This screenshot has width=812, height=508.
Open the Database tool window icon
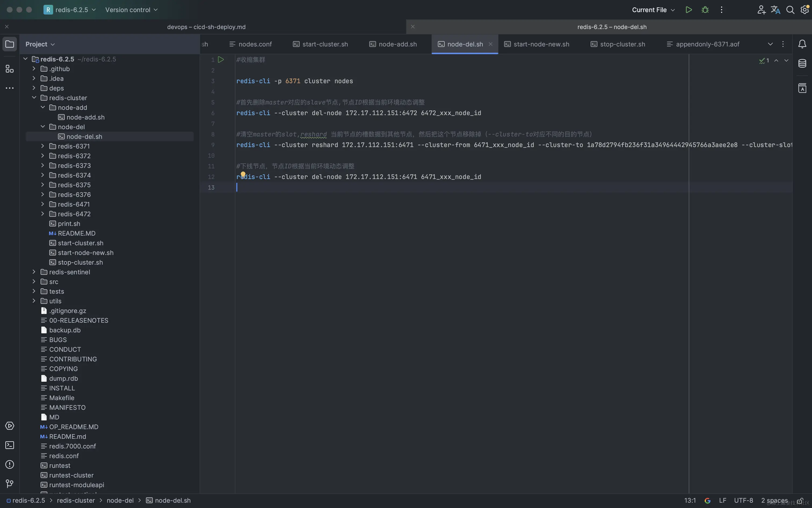pos(802,63)
